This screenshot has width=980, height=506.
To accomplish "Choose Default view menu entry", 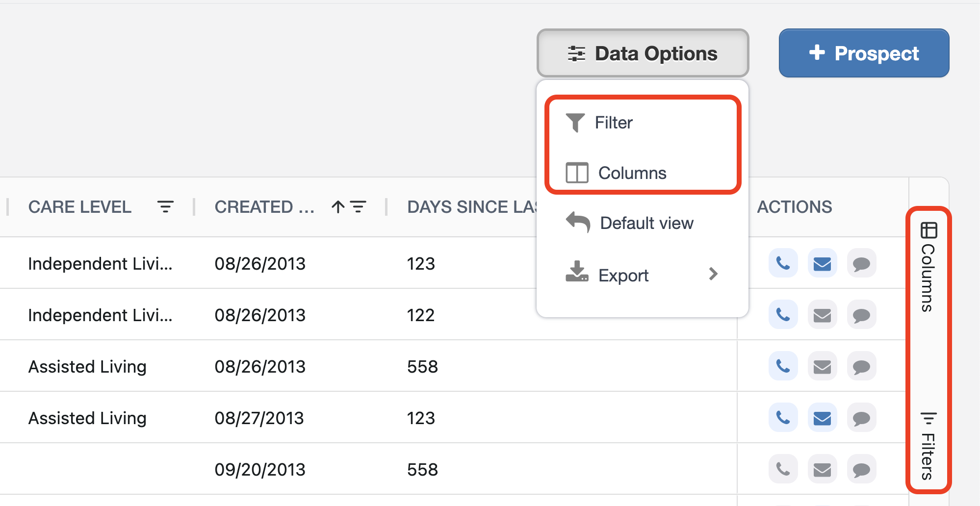I will (x=646, y=223).
